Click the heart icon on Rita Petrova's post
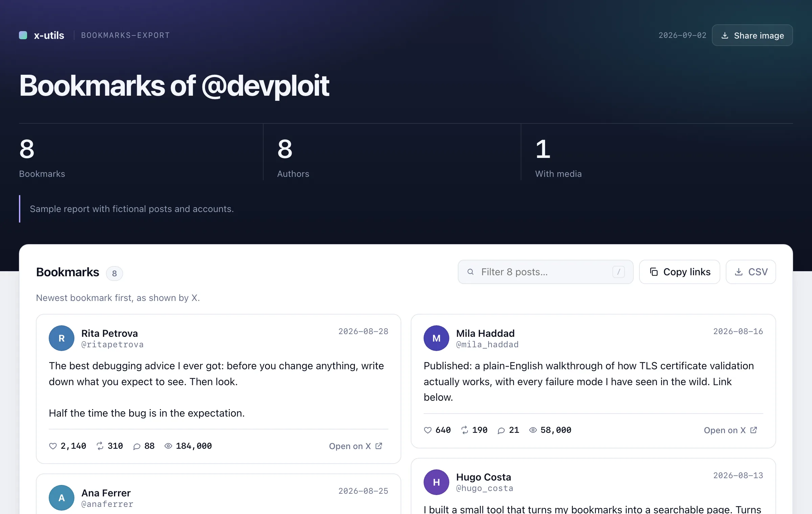The height and width of the screenshot is (514, 812). (x=53, y=446)
